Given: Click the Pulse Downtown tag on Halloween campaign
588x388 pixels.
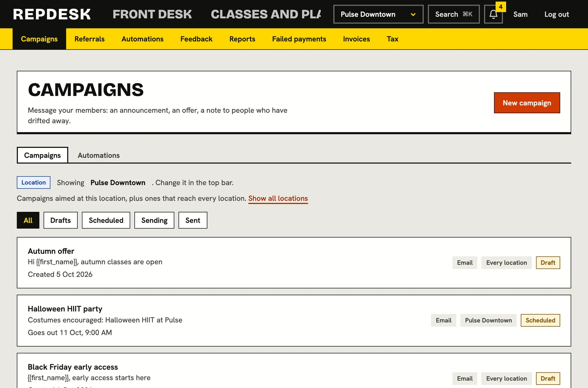Looking at the screenshot, I should (488, 320).
